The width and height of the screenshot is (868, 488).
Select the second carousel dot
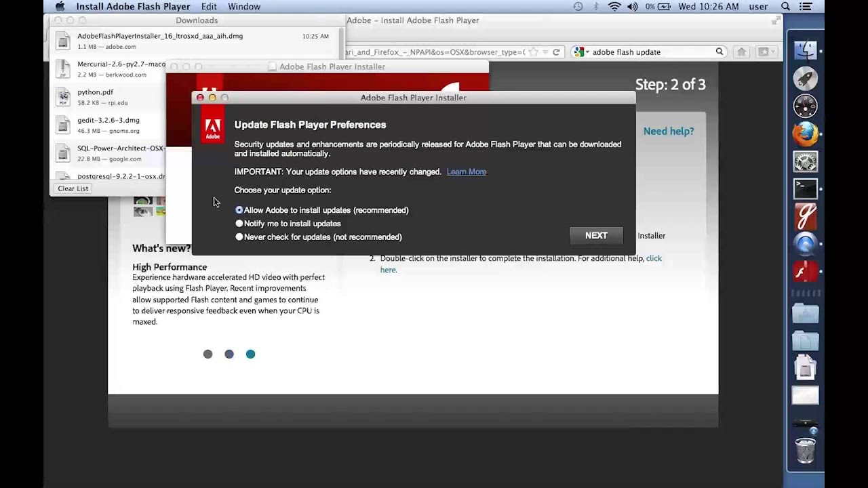coord(229,354)
